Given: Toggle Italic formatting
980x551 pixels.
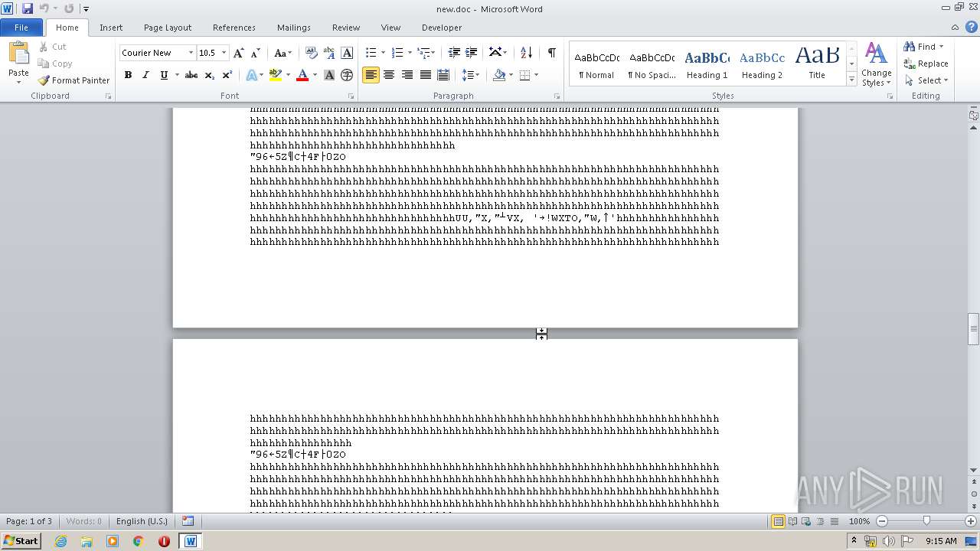Looking at the screenshot, I should click(x=145, y=75).
